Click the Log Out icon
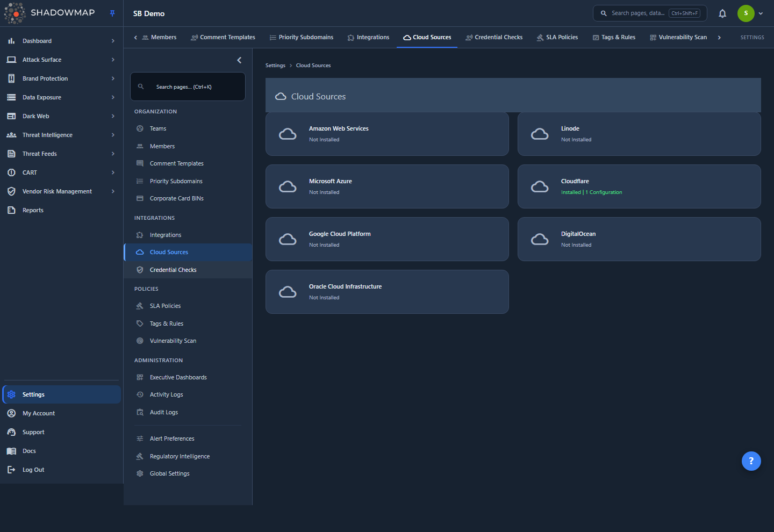The image size is (774, 532). point(11,470)
